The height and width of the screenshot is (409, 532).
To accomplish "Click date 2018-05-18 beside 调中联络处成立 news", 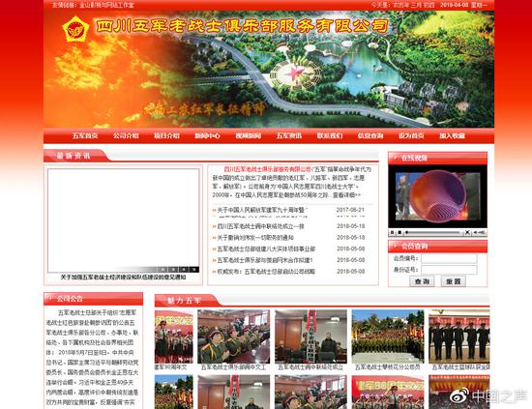I will coord(351,226).
